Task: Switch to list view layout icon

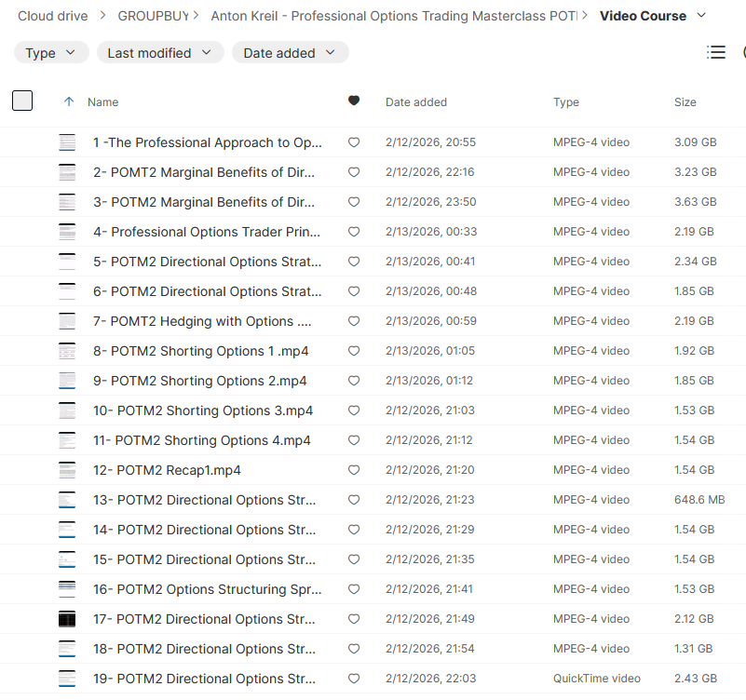Action: coord(716,53)
